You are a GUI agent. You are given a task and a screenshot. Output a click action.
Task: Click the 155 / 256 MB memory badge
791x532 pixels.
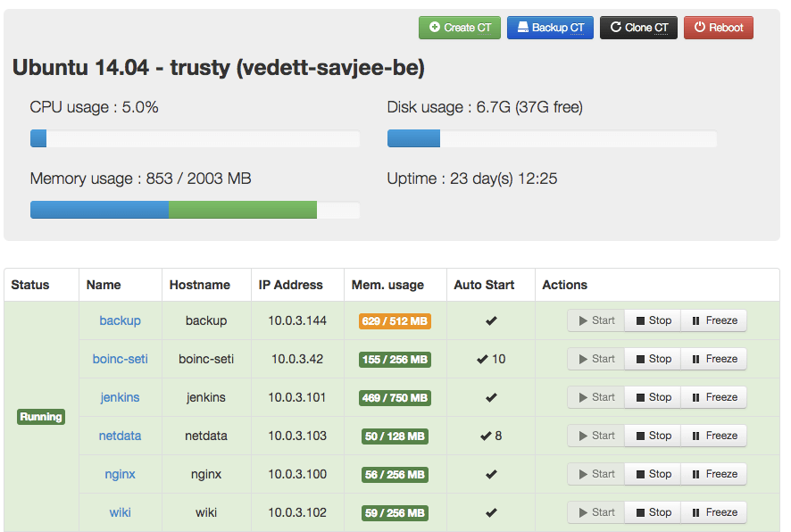click(395, 360)
